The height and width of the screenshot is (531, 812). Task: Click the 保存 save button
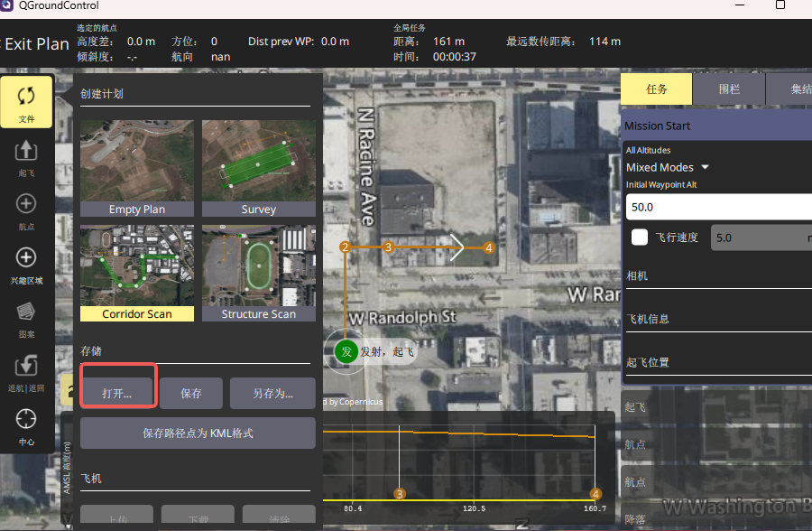tap(191, 393)
